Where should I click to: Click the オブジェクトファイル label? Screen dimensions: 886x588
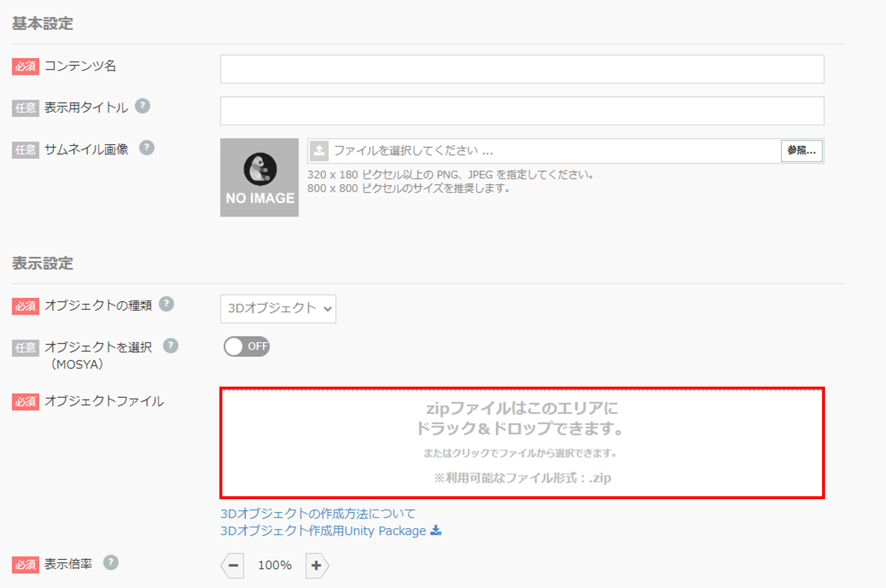click(x=104, y=401)
